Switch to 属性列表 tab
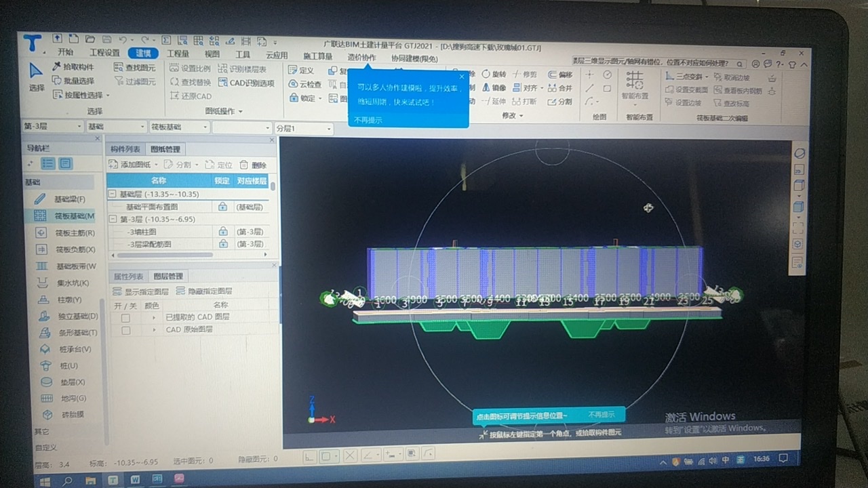 tap(128, 277)
